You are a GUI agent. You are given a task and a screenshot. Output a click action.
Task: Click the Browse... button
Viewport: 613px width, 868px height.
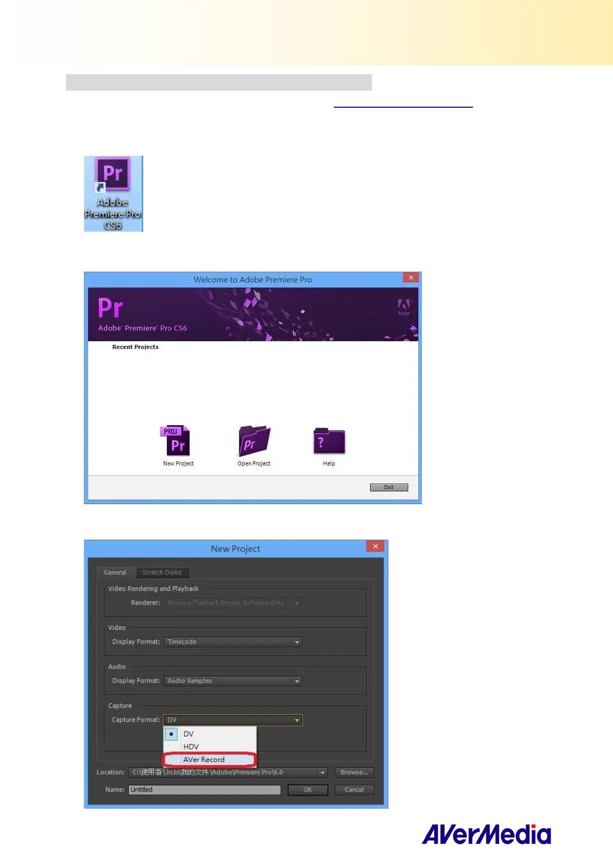point(354,773)
